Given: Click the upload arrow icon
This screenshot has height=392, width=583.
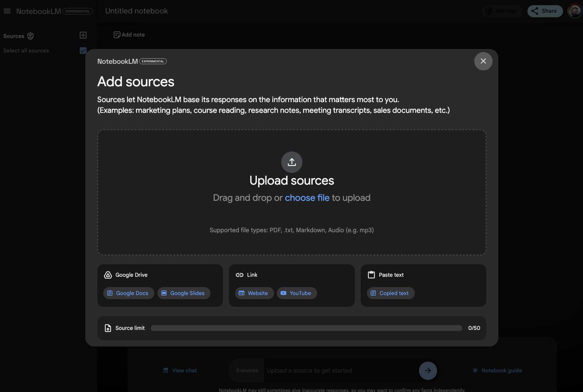Looking at the screenshot, I should [292, 162].
